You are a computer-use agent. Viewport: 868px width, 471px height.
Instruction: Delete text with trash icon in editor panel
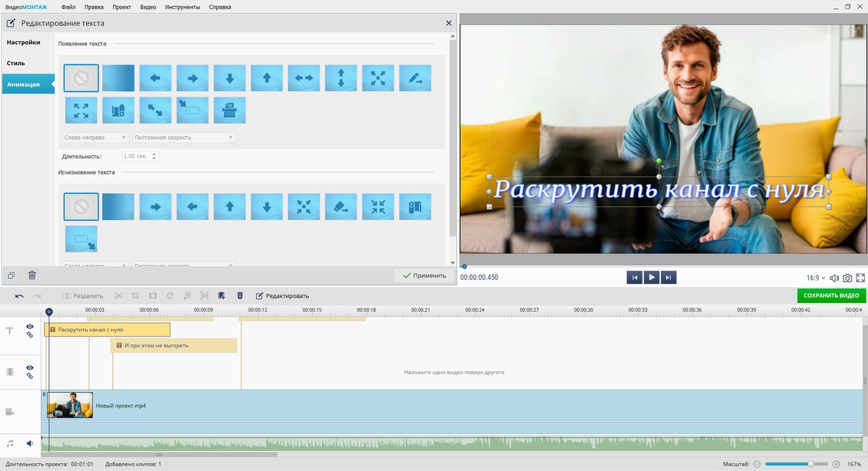[x=32, y=276]
